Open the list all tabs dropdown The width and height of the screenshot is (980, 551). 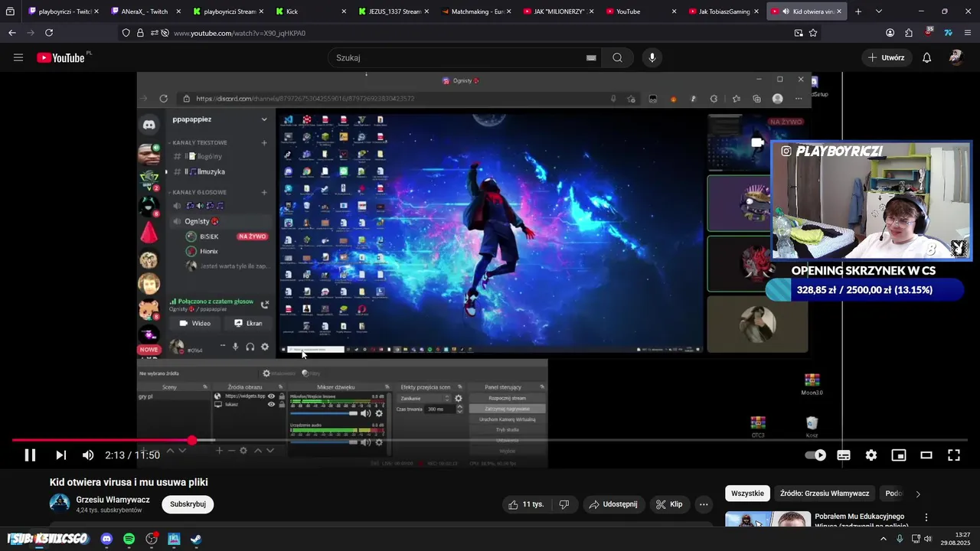[x=879, y=11]
